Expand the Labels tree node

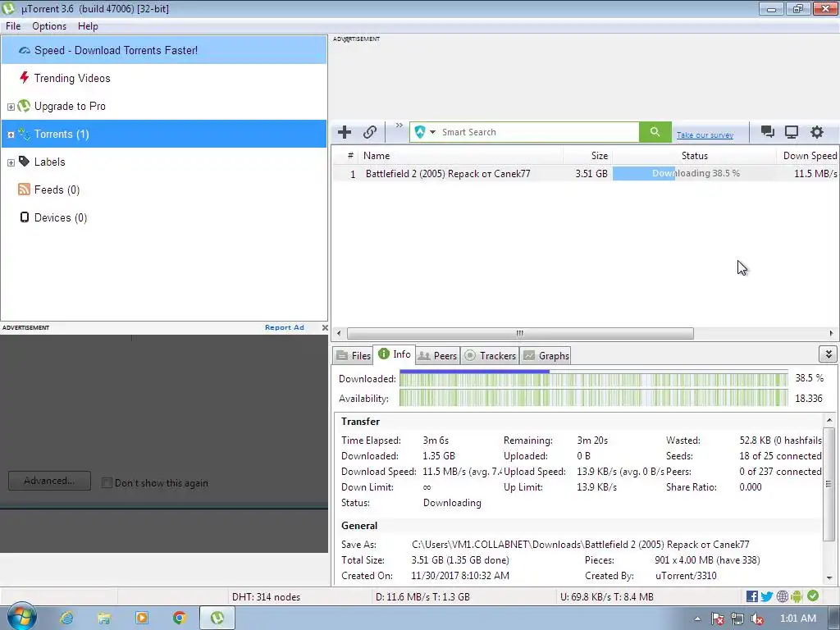click(11, 162)
